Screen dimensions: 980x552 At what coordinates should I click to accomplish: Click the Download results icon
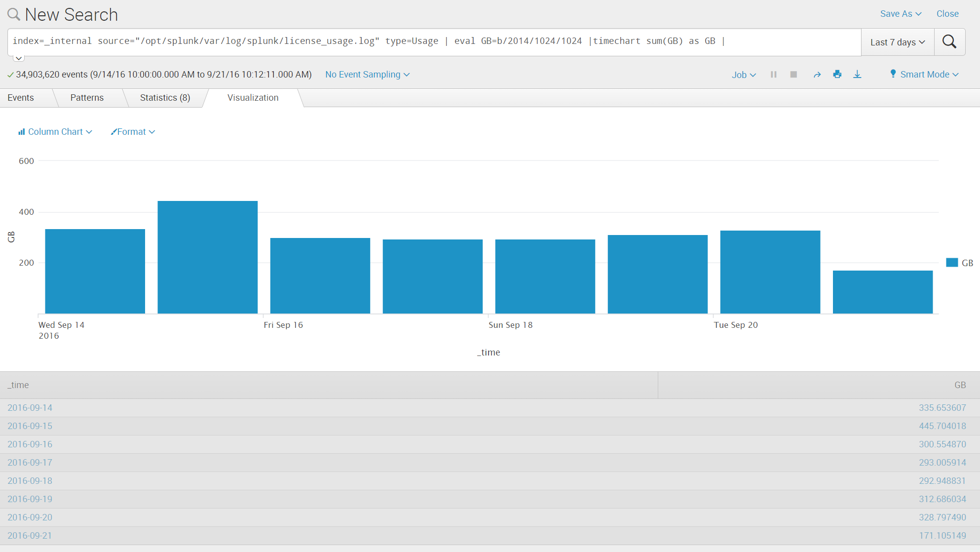(858, 74)
